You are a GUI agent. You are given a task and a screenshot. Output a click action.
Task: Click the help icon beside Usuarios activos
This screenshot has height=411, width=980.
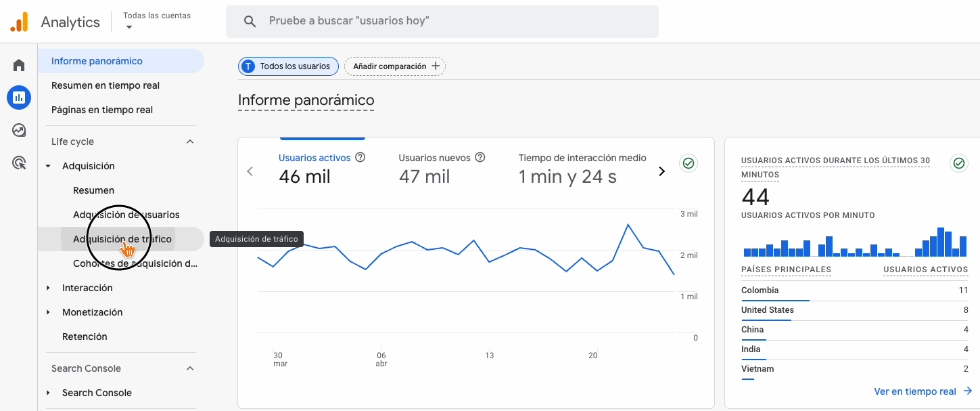tap(360, 158)
